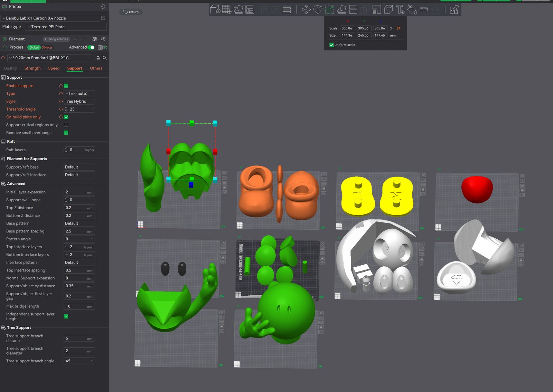Edit the printer preset icon
The width and height of the screenshot is (553, 392).
point(103,18)
